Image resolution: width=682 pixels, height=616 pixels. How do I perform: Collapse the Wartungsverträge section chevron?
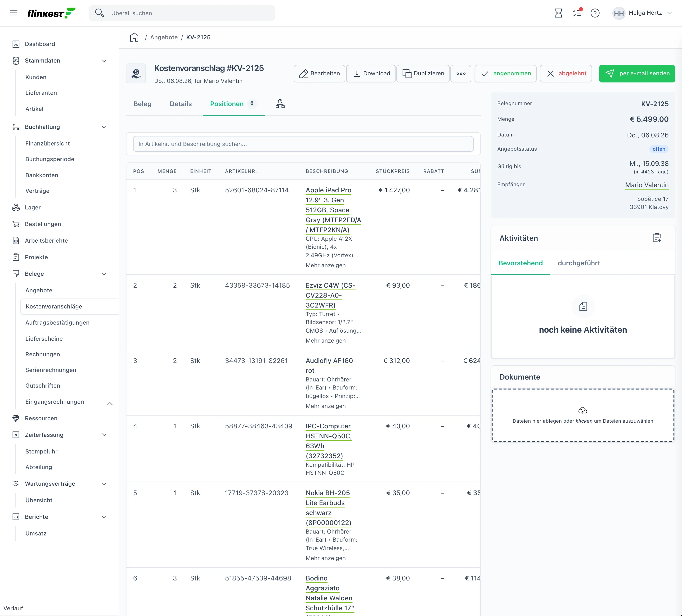coord(104,484)
